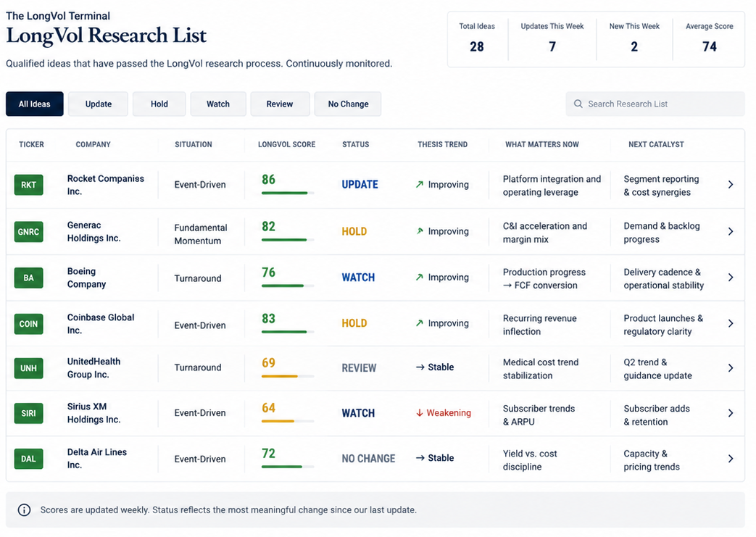Open the Boeing Company name

[x=87, y=278]
